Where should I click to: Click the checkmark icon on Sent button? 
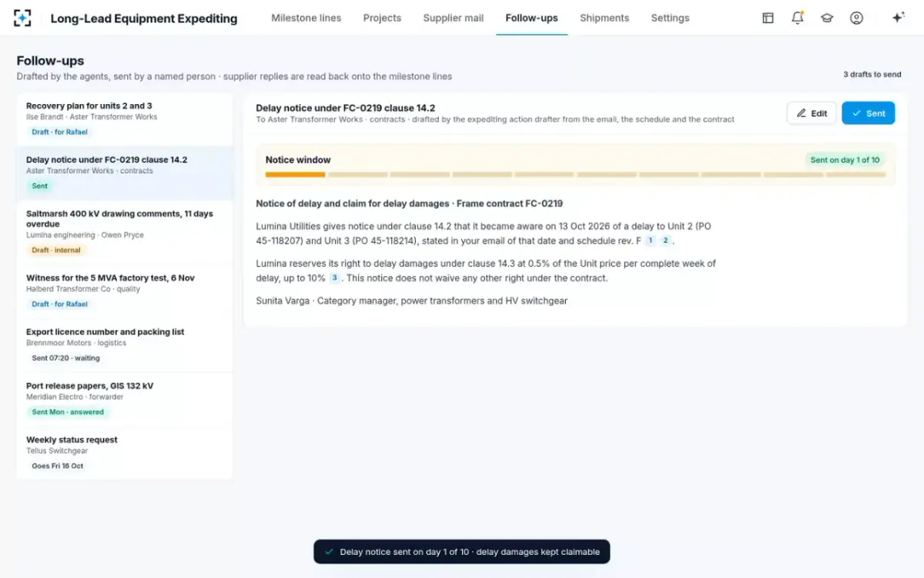point(856,113)
